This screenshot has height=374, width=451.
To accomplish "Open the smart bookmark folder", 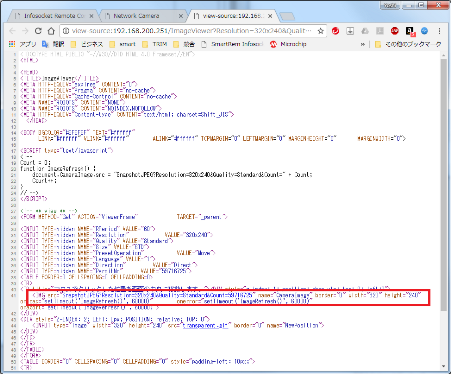I will pyautogui.click(x=122, y=44).
